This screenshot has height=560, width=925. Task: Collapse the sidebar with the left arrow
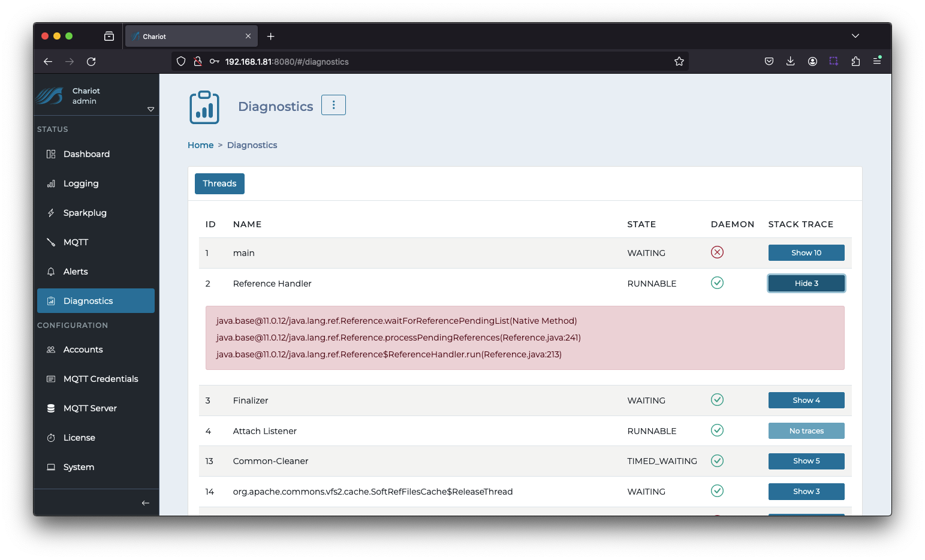click(x=145, y=503)
